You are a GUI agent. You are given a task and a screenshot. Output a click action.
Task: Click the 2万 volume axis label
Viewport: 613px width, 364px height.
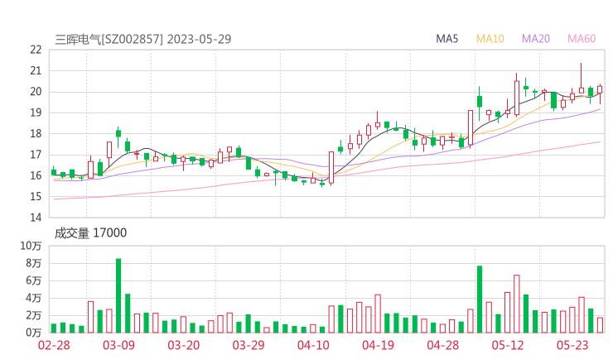pyautogui.click(x=34, y=315)
